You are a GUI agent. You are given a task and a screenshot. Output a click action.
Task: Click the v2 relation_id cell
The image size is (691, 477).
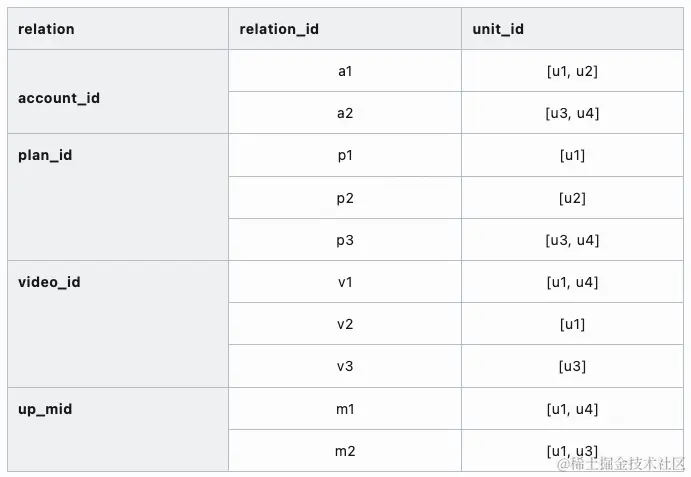[345, 324]
